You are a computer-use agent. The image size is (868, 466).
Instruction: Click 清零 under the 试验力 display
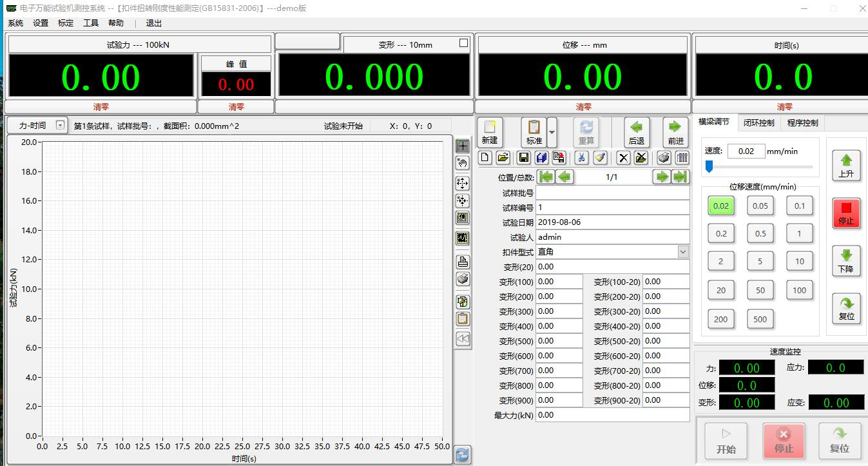(101, 107)
